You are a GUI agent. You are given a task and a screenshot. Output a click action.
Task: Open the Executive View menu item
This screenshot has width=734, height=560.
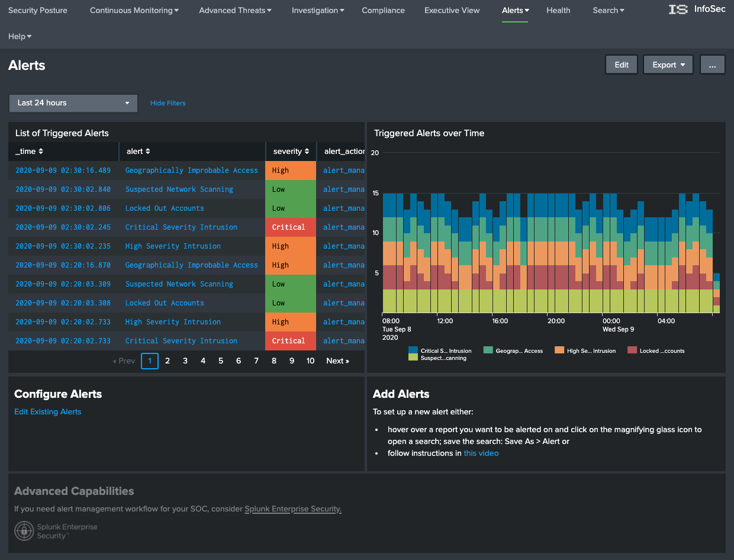(452, 10)
